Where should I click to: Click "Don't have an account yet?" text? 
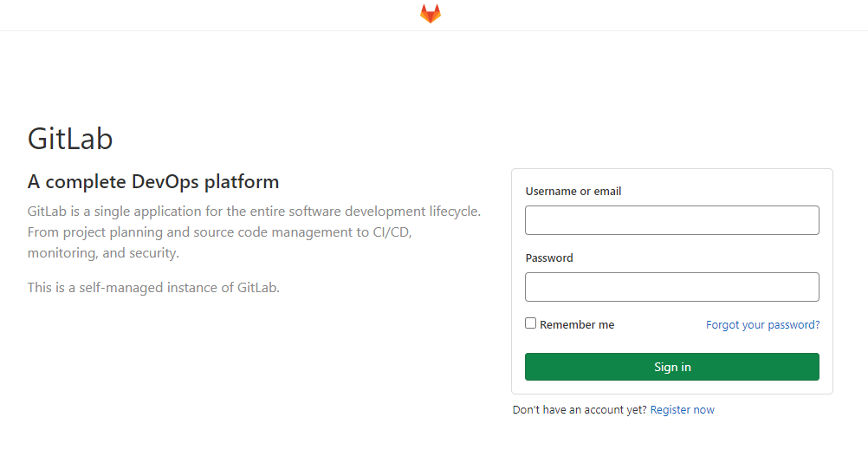coord(580,410)
